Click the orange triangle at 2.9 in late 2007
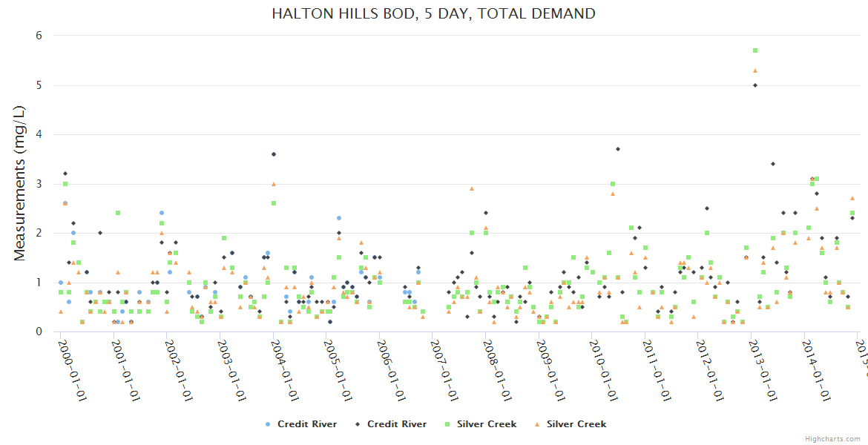868x445 pixels. tap(472, 188)
